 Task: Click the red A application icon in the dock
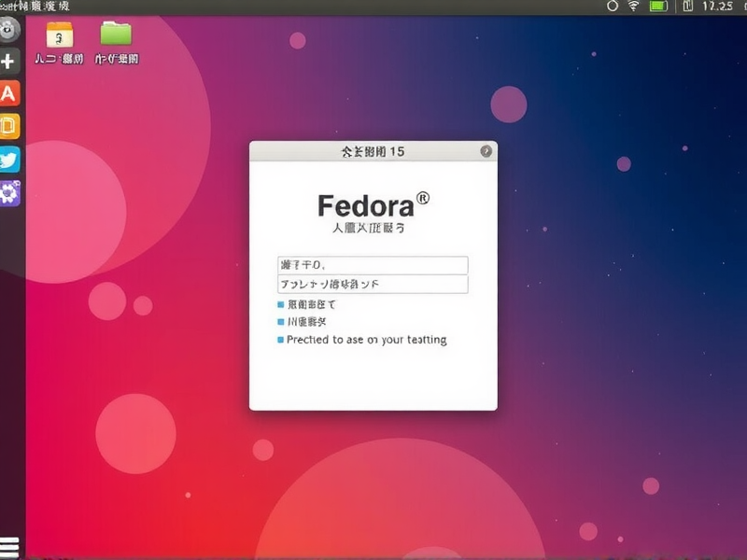9,93
